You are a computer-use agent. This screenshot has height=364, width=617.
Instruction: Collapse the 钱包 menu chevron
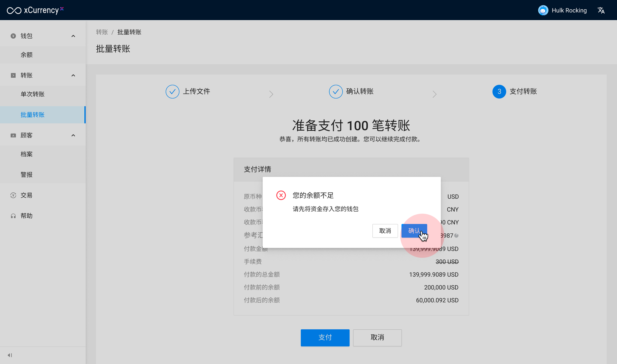(73, 36)
